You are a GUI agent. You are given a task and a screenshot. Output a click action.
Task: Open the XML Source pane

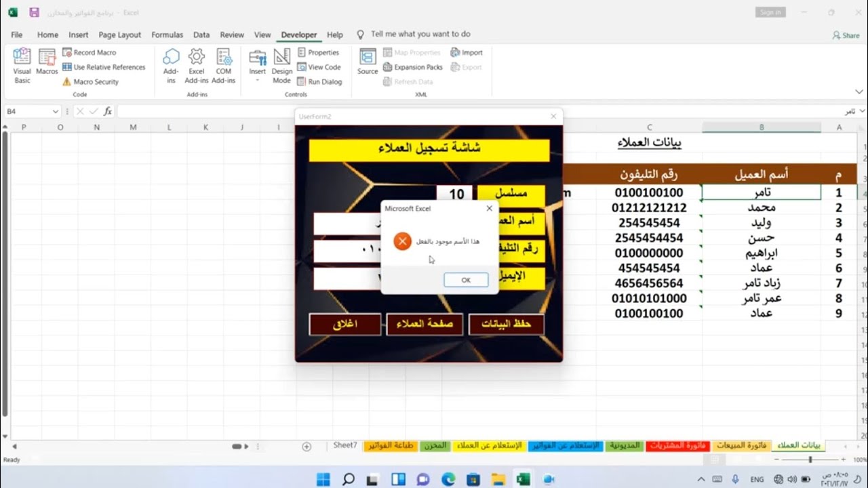368,61
